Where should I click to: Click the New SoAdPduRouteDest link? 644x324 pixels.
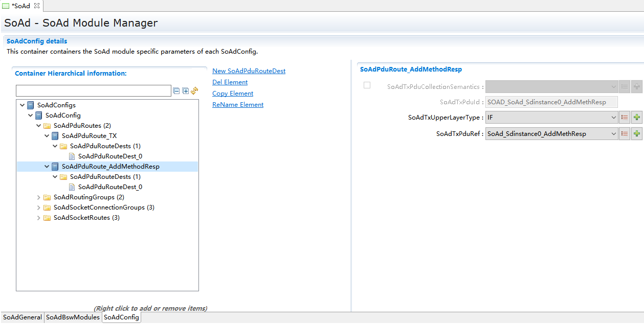point(249,71)
